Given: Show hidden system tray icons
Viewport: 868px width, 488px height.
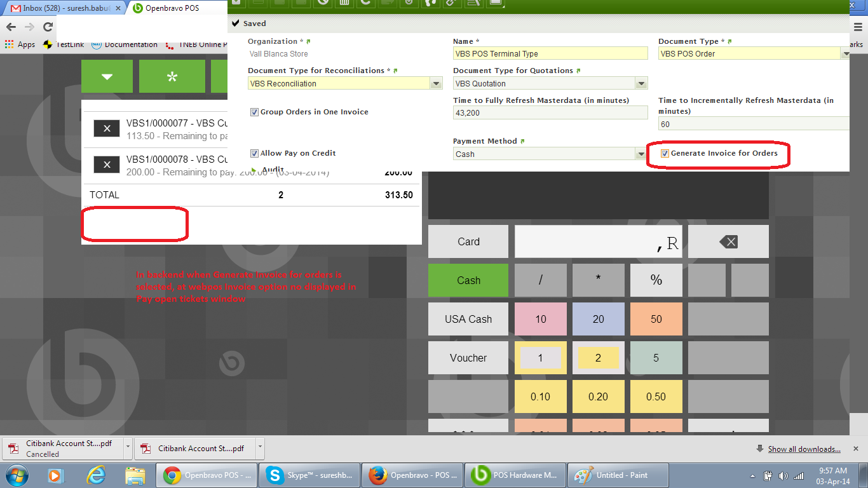Looking at the screenshot, I should (x=753, y=476).
